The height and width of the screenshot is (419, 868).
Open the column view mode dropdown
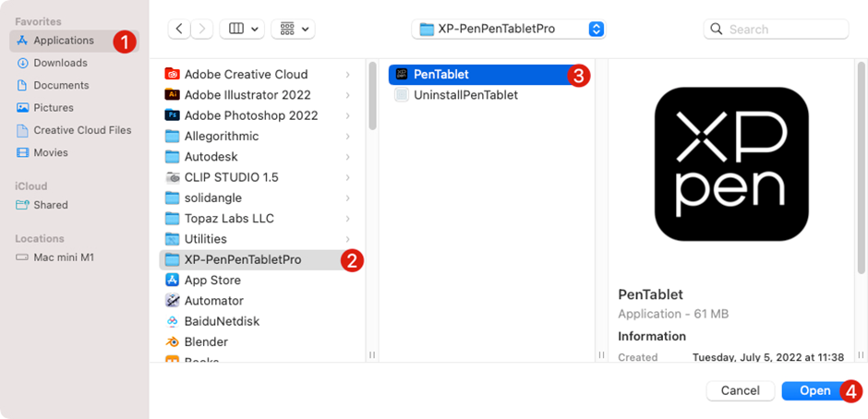click(244, 29)
